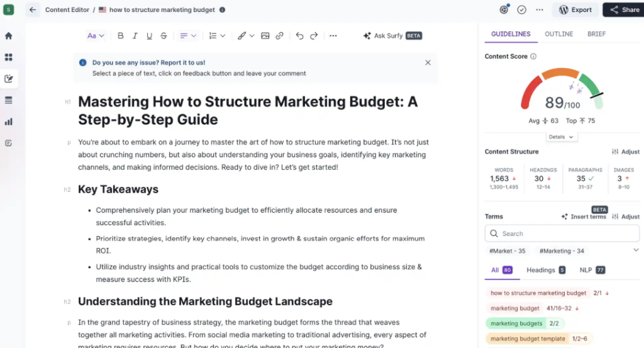Open the text alignment dropdown
This screenshot has width=644, height=348.
(188, 36)
